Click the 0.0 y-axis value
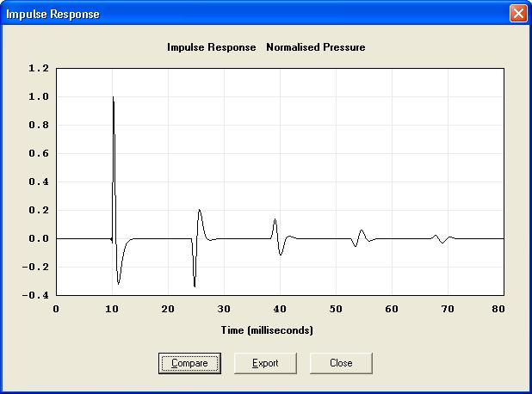The height and width of the screenshot is (394, 532). [x=39, y=238]
